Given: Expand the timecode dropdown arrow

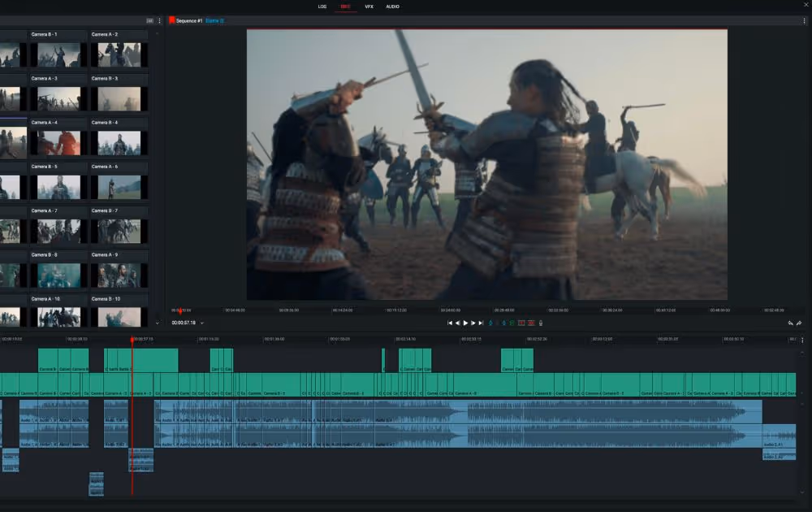Looking at the screenshot, I should pos(202,323).
